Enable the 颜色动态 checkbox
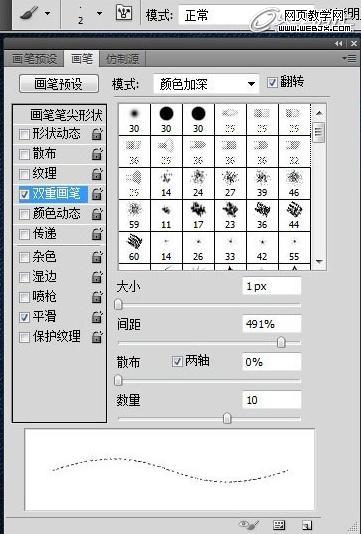 coord(24,214)
